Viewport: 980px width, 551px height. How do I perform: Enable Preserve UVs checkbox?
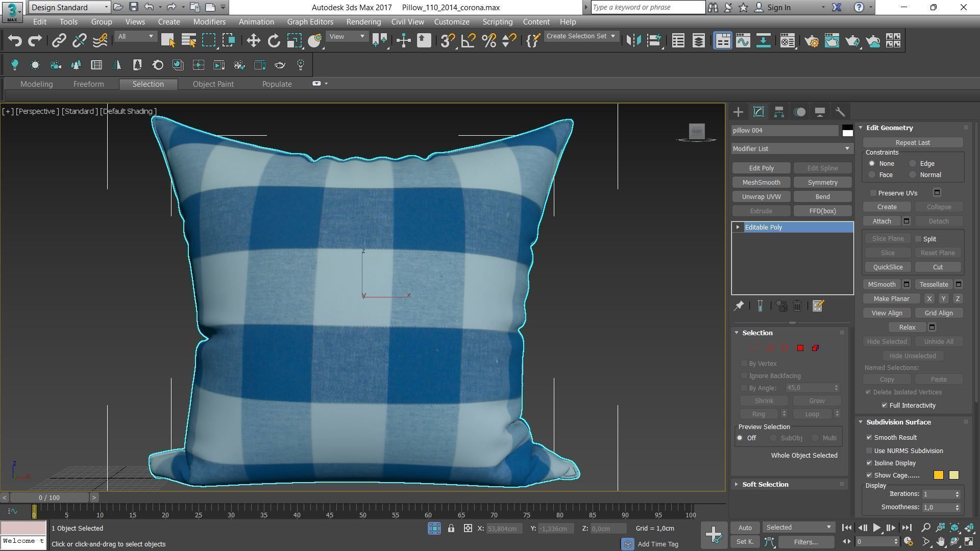[x=873, y=193]
